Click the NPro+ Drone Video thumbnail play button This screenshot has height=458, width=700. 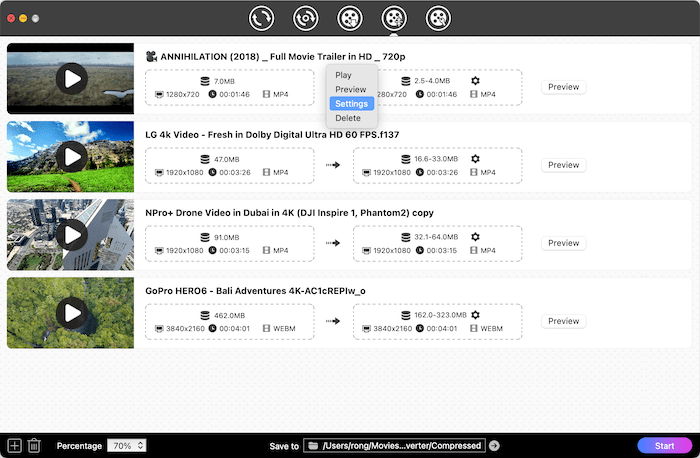(x=70, y=234)
